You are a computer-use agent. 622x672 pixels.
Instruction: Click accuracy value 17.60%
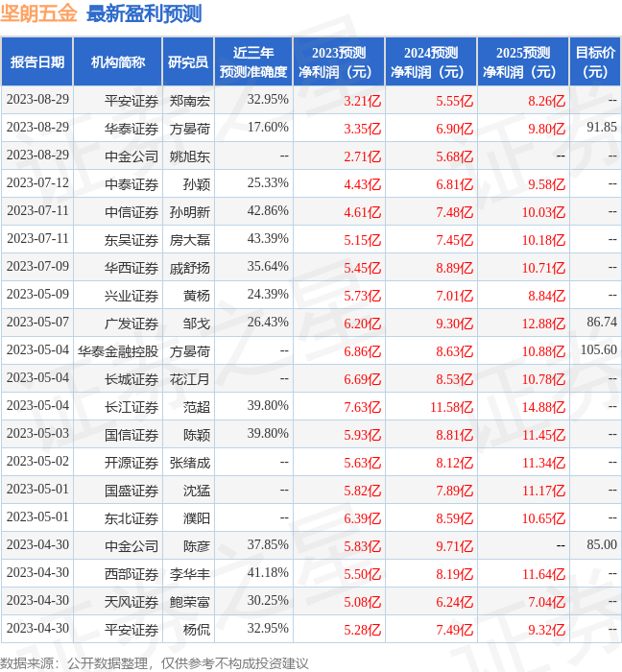tap(268, 128)
